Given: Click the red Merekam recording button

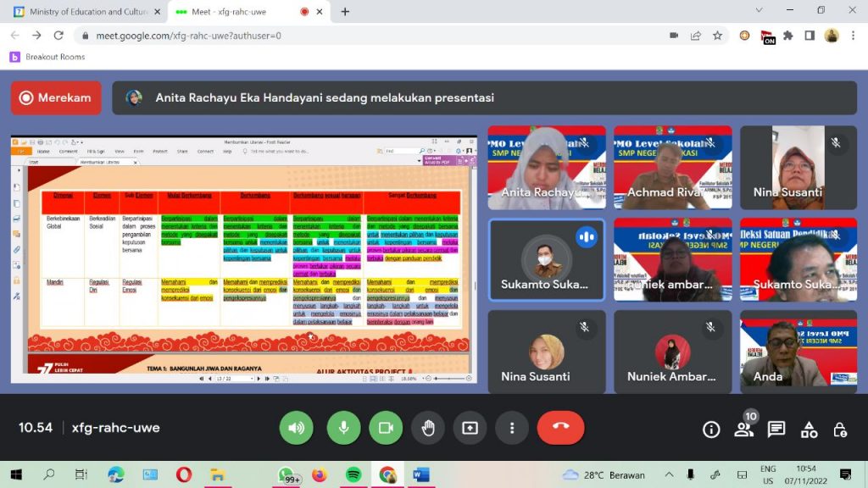Looking at the screenshot, I should tap(56, 97).
